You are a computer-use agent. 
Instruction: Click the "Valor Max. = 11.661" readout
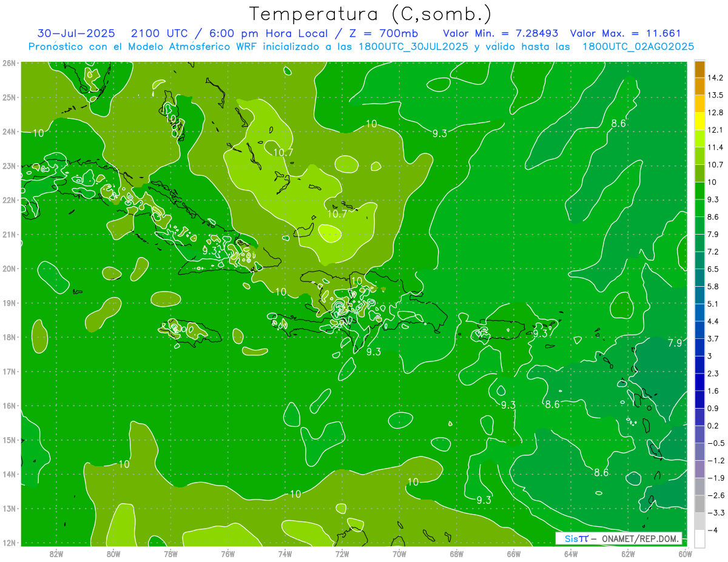(x=625, y=33)
